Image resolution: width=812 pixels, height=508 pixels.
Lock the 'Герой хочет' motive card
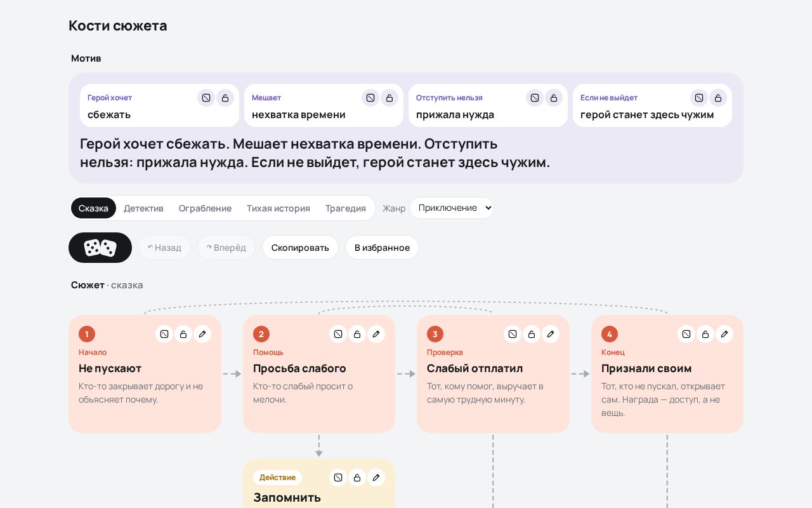(x=225, y=98)
